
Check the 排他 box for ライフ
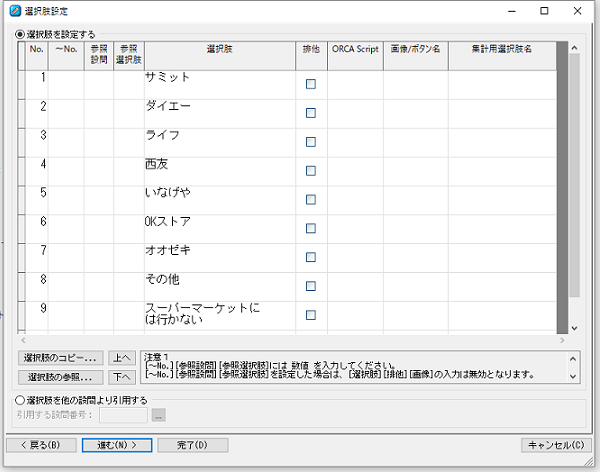pos(311,142)
